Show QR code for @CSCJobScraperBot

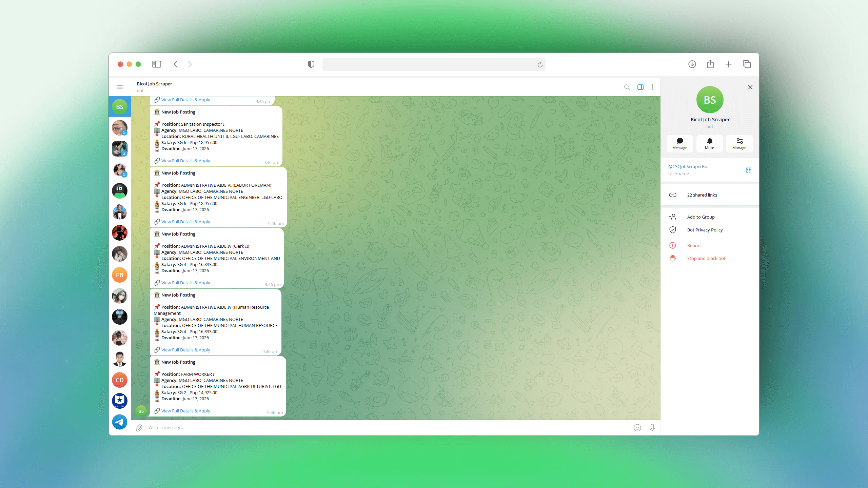click(x=749, y=170)
